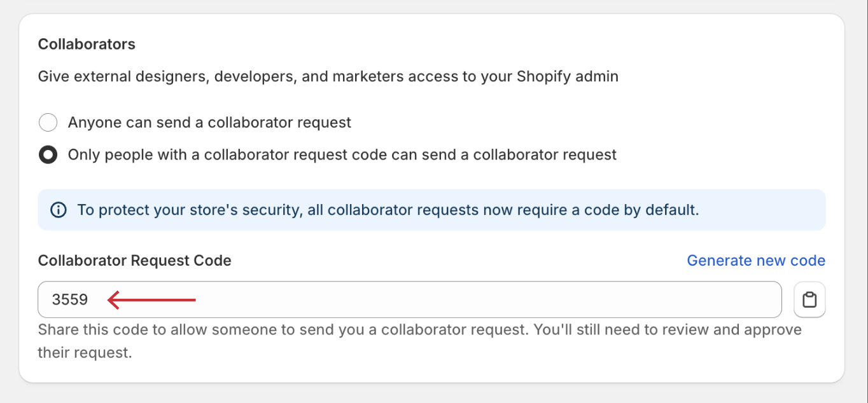Click the "Only people with a collaborator request code" label text
The width and height of the screenshot is (868, 403).
342,154
